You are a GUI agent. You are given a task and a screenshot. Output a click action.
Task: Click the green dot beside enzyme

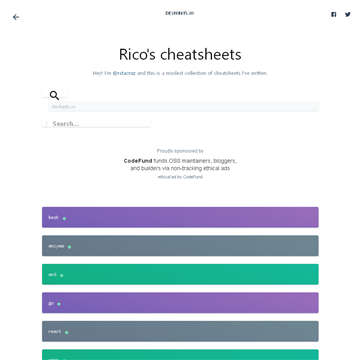coord(69,247)
